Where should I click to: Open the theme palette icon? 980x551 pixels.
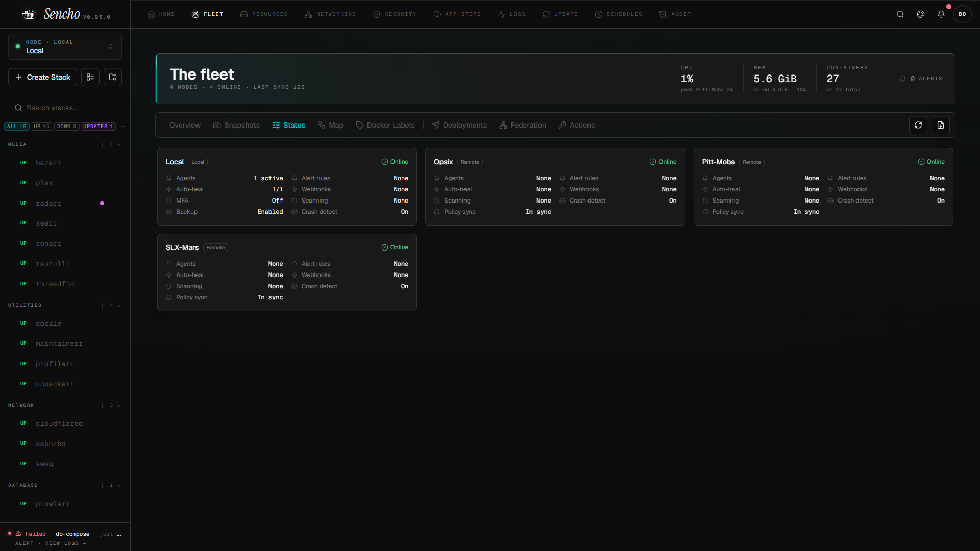click(x=921, y=14)
